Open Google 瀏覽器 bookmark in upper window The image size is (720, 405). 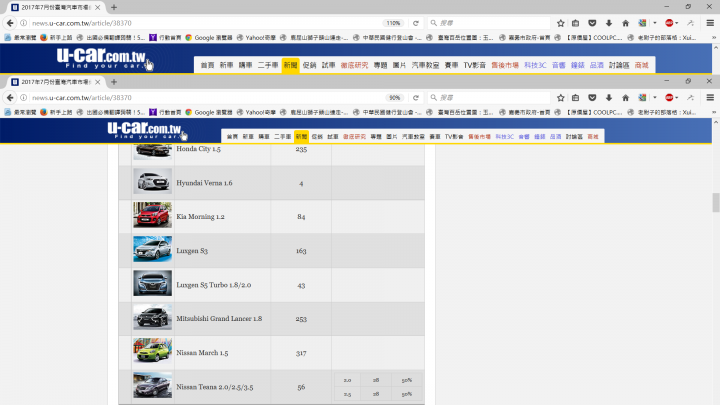point(209,38)
